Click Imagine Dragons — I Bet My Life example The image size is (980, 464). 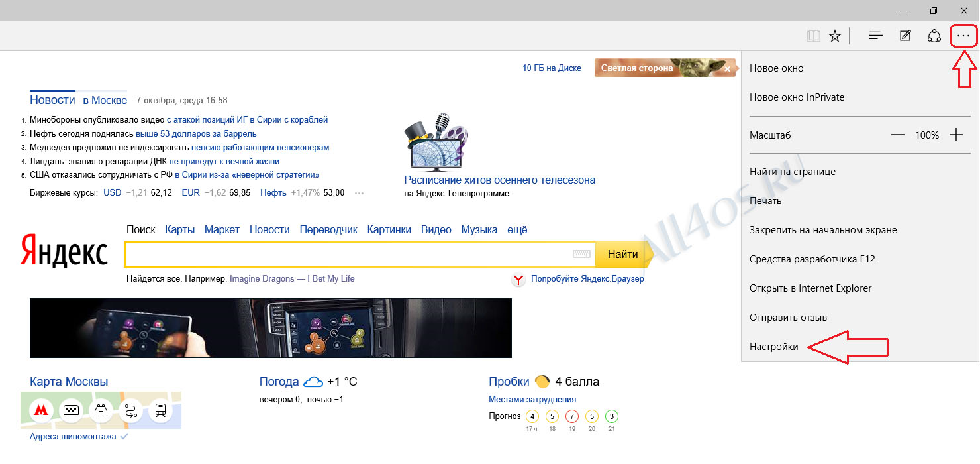292,279
